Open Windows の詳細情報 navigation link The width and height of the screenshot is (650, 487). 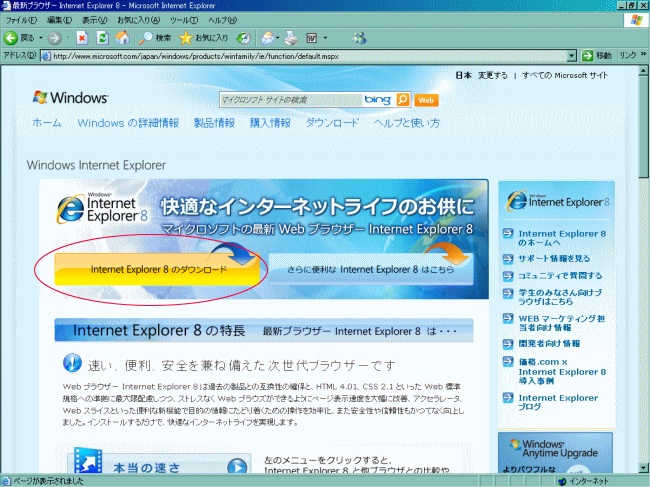128,123
